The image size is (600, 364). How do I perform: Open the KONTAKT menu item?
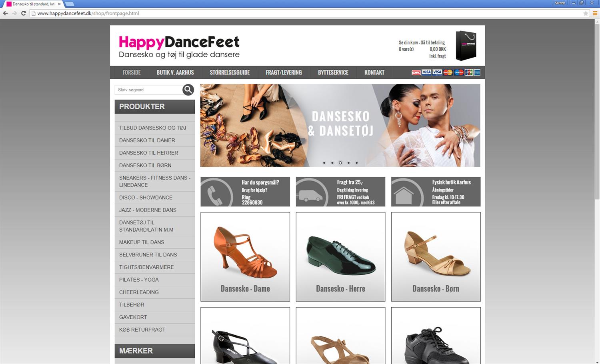tap(374, 72)
